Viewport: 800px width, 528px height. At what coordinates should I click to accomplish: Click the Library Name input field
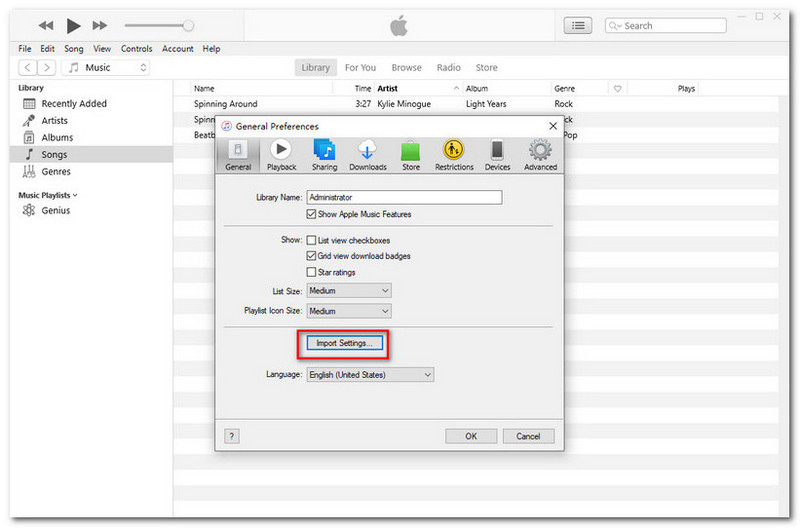(x=404, y=197)
